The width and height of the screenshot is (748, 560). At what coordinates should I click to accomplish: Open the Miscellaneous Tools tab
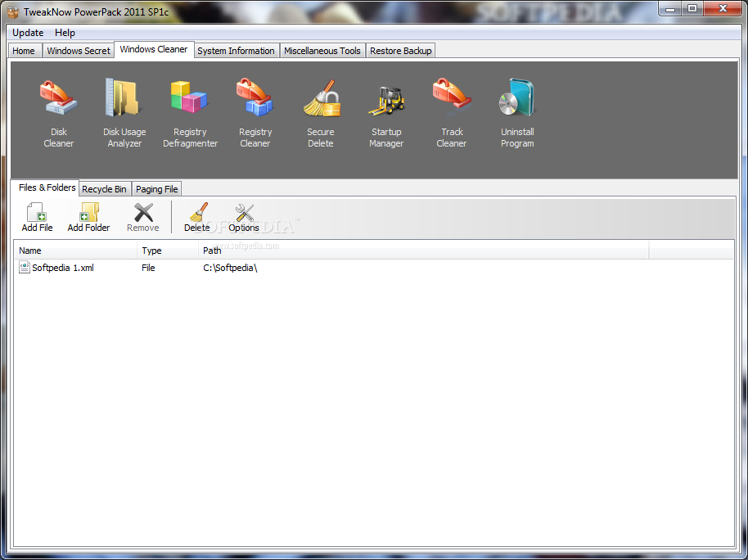(322, 51)
